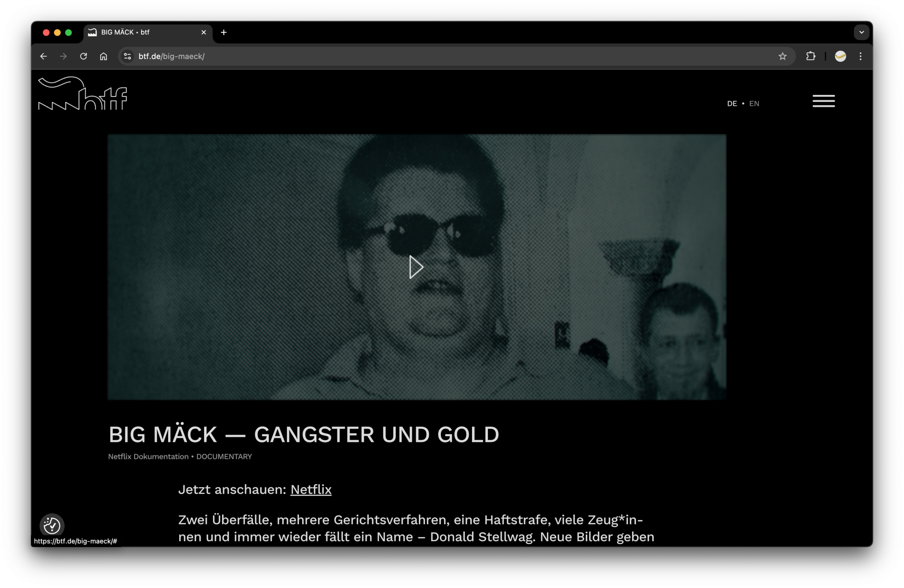Open the site information icon in address bar
The height and width of the screenshot is (588, 904).
pos(127,56)
